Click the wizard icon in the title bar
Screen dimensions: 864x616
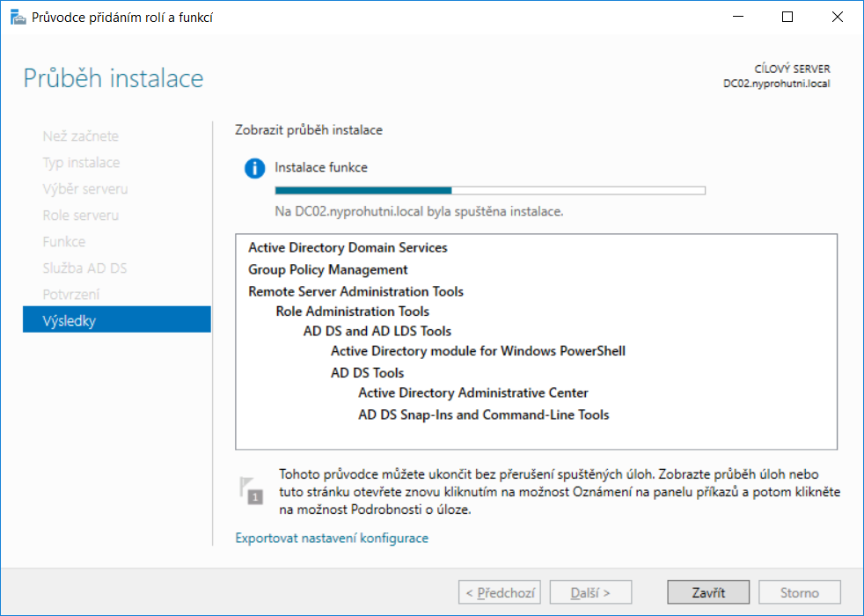[18, 17]
